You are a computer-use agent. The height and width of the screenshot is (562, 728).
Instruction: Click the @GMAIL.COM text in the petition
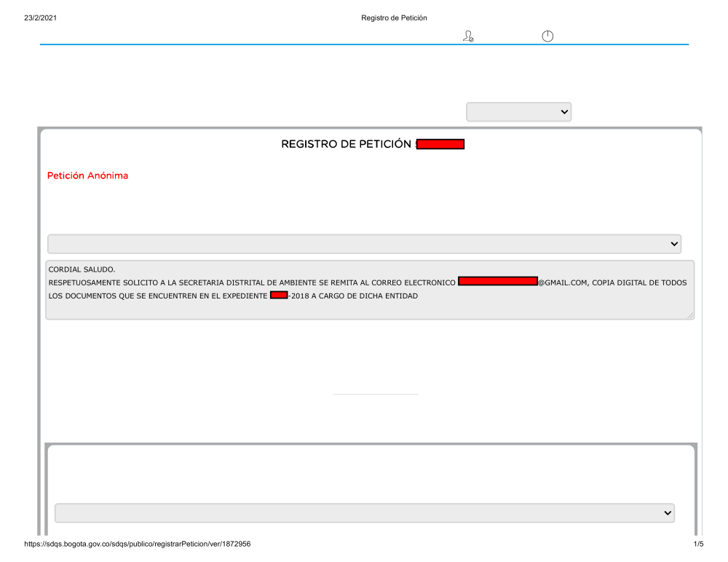tap(562, 282)
